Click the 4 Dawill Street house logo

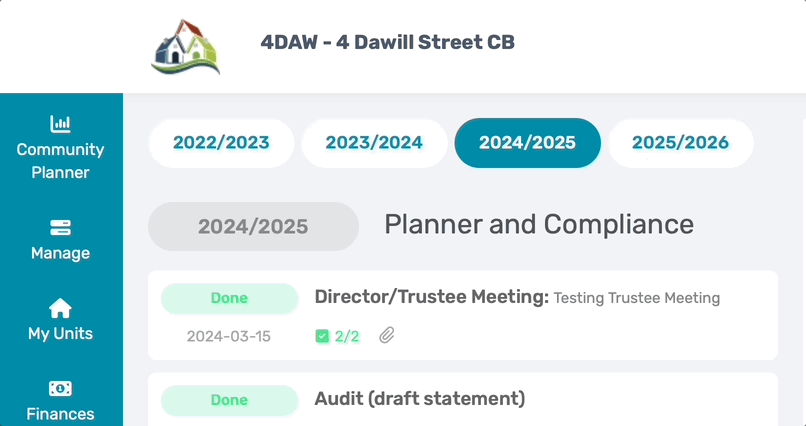coord(186,47)
